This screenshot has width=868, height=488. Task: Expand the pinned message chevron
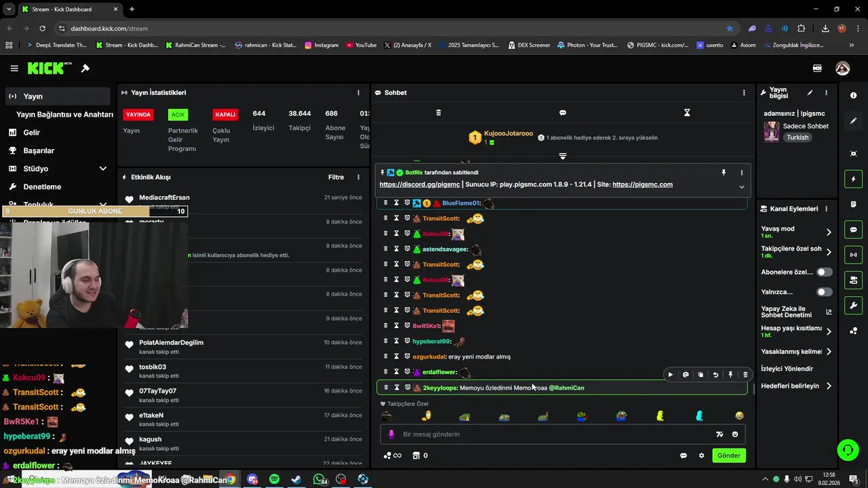click(x=741, y=187)
